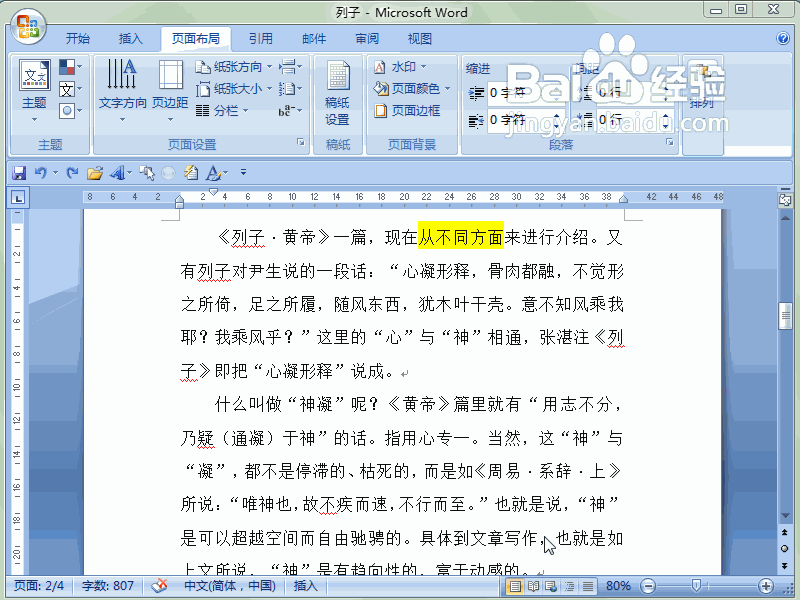This screenshot has height=600, width=800.
Task: Open theme colors dropdown icon
Action: click(70, 67)
